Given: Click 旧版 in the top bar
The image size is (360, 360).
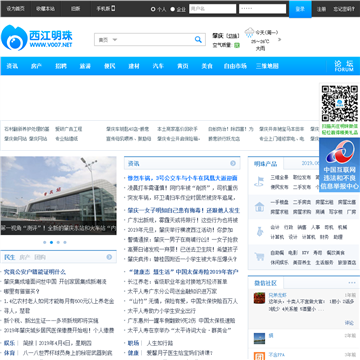Looking at the screenshot, I should pos(75,9).
